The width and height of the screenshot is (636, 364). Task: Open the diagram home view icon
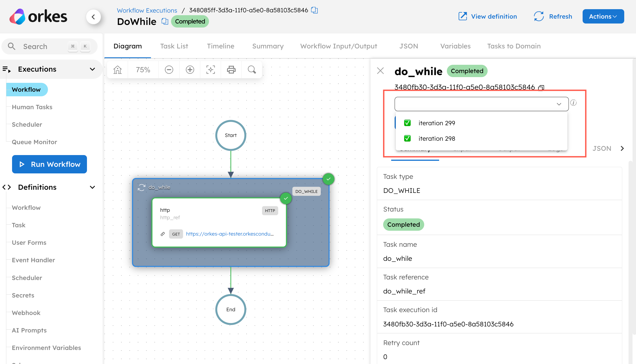point(117,69)
